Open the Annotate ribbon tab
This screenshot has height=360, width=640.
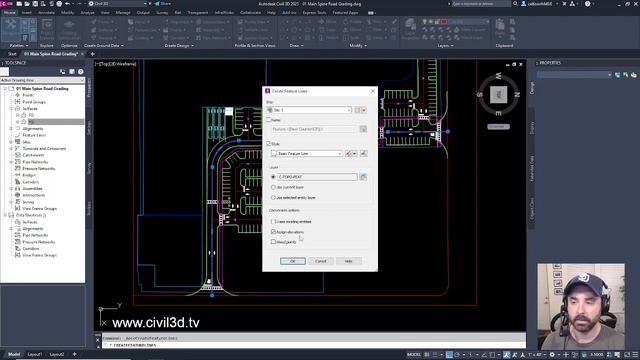(46, 13)
